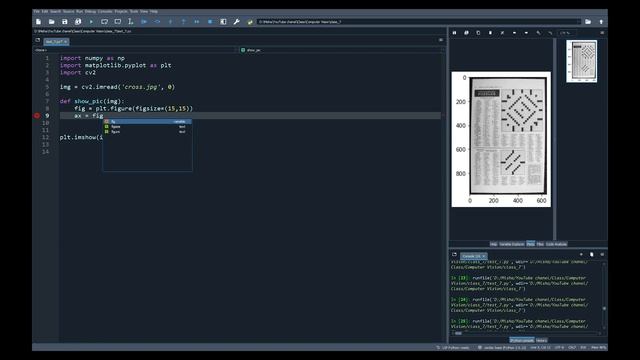The width and height of the screenshot is (640, 360).
Task: Toggle breakpoint on line 9
Action: (37, 116)
